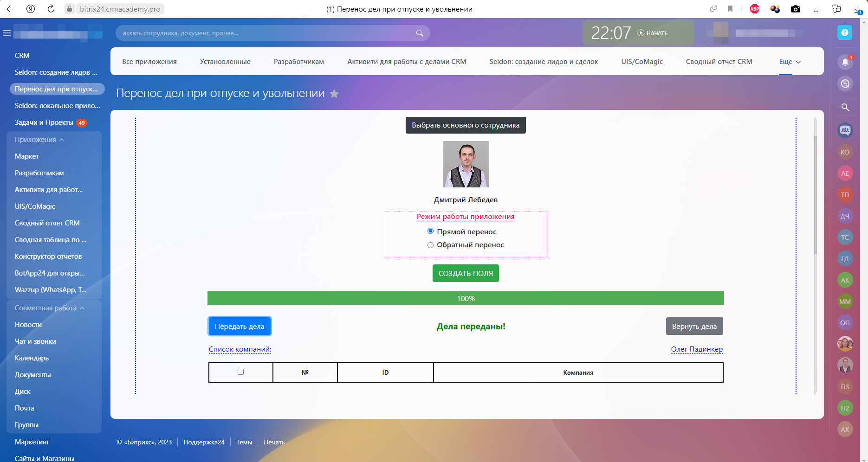Click the browser back arrow

pos(10,9)
